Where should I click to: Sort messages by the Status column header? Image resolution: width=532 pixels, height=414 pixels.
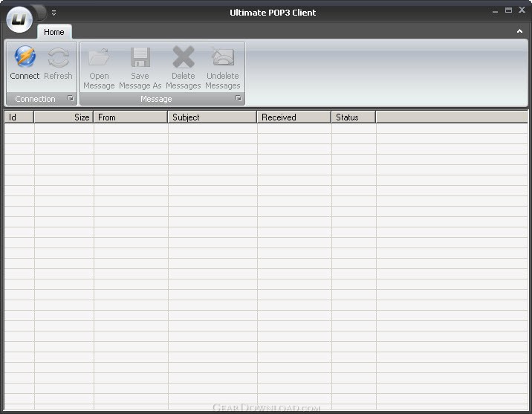[354, 117]
